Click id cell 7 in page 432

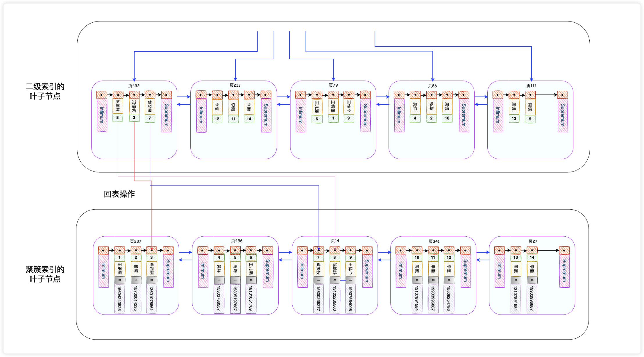point(150,118)
